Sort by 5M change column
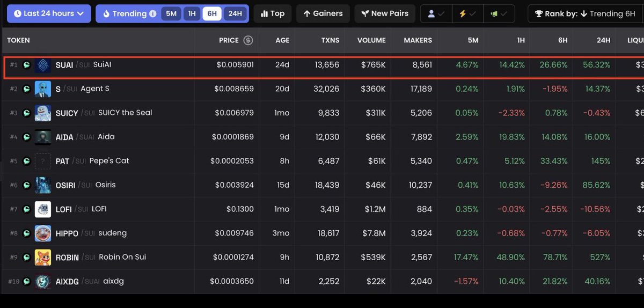 473,40
